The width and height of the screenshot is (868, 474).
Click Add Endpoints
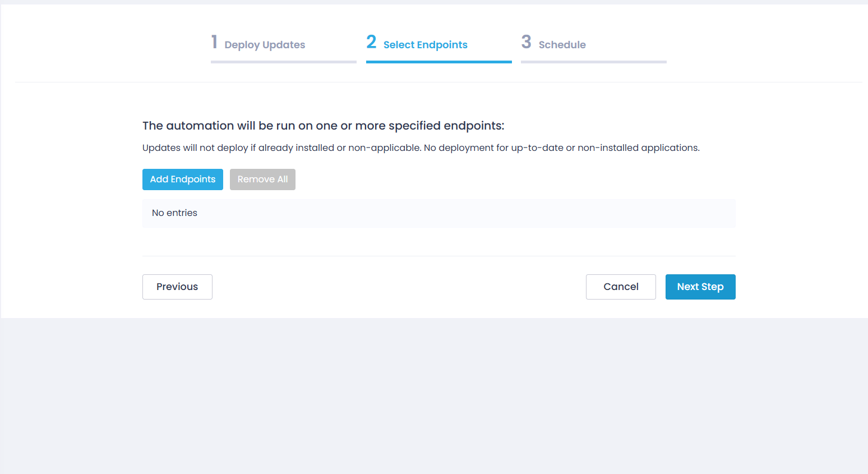click(182, 179)
